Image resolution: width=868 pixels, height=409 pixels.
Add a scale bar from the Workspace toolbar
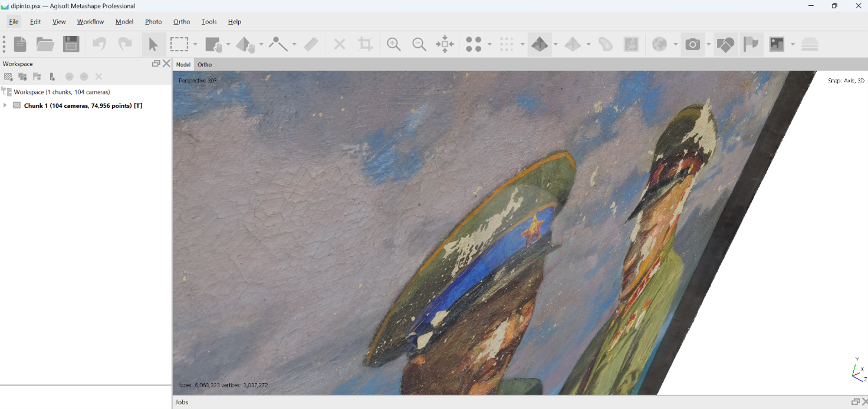[x=52, y=77]
